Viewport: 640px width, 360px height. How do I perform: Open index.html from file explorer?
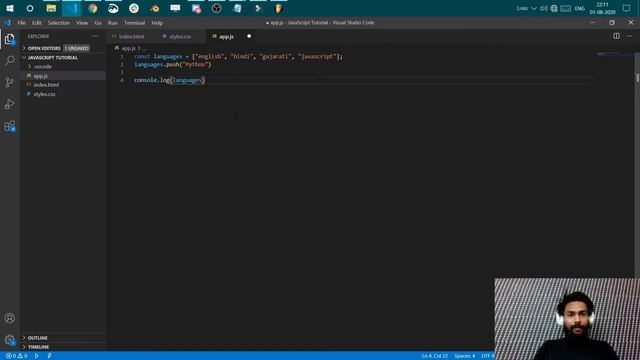pos(63,85)
